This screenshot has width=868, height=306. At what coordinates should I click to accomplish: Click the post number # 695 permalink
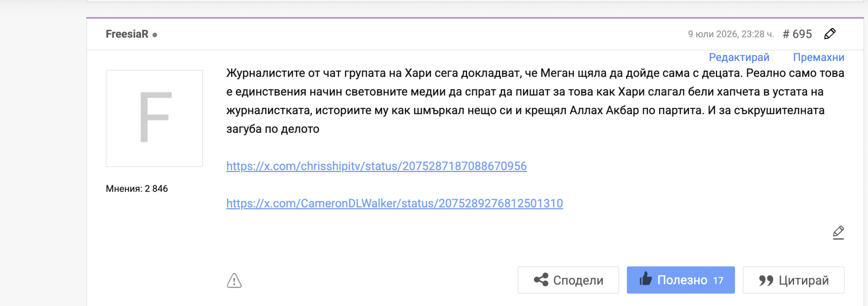pos(797,34)
